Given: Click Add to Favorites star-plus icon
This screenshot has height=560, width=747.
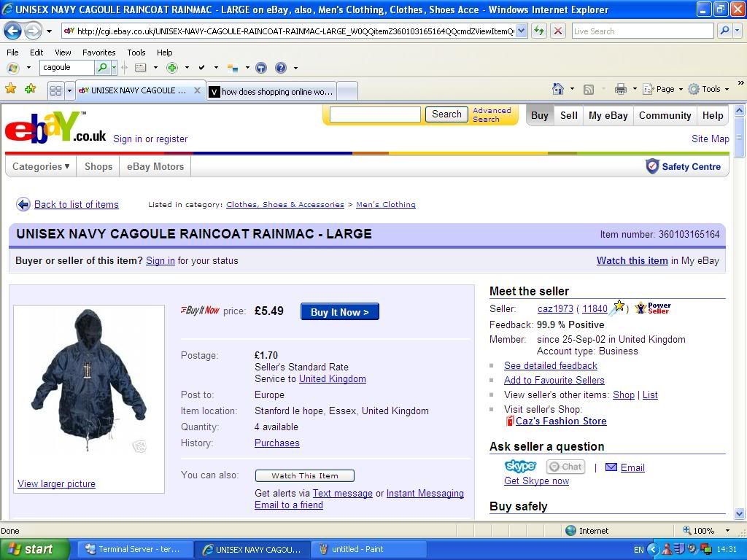Looking at the screenshot, I should [x=30, y=88].
